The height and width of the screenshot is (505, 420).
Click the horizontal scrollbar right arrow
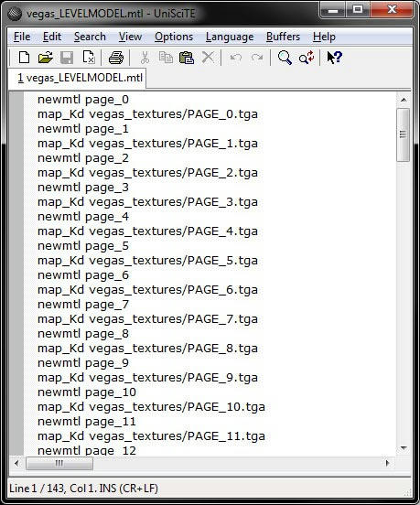point(387,463)
